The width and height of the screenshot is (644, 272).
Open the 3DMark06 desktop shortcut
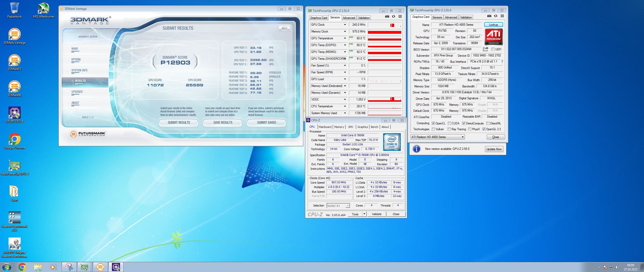point(14,89)
